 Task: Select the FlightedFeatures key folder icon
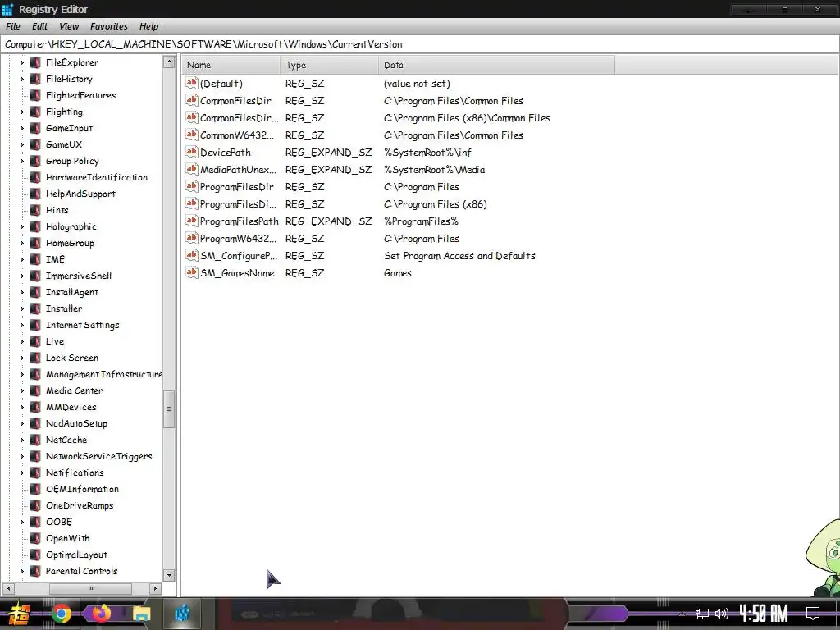pos(34,95)
